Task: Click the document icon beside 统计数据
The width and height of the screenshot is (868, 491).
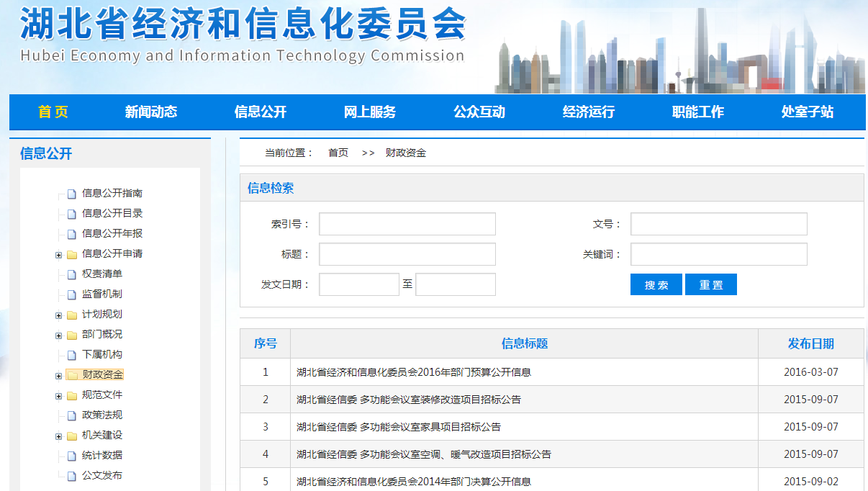Action: [x=71, y=456]
